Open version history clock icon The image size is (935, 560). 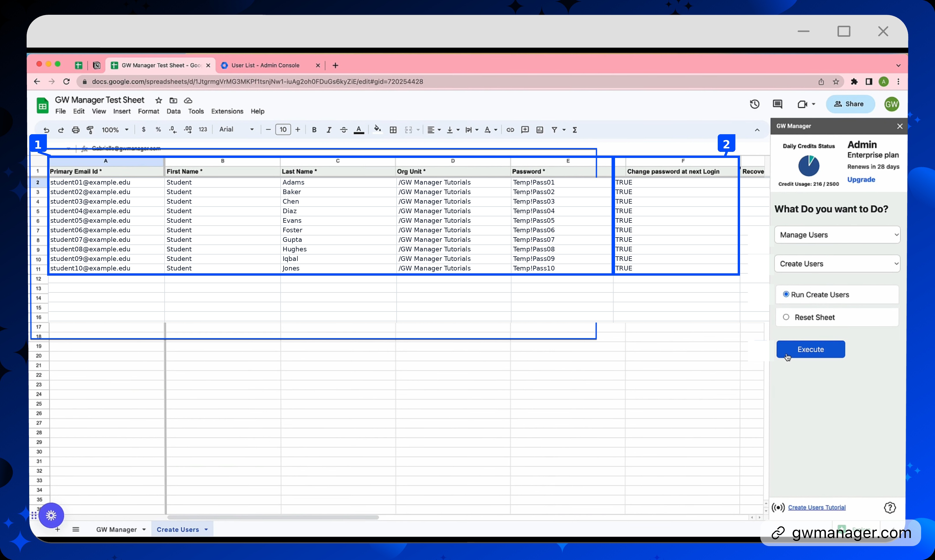click(x=754, y=104)
